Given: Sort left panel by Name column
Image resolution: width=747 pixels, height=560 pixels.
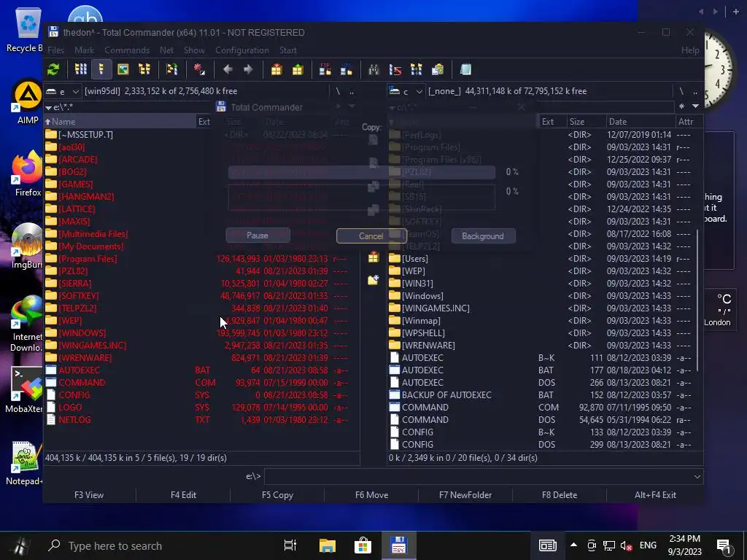Looking at the screenshot, I should click(120, 122).
